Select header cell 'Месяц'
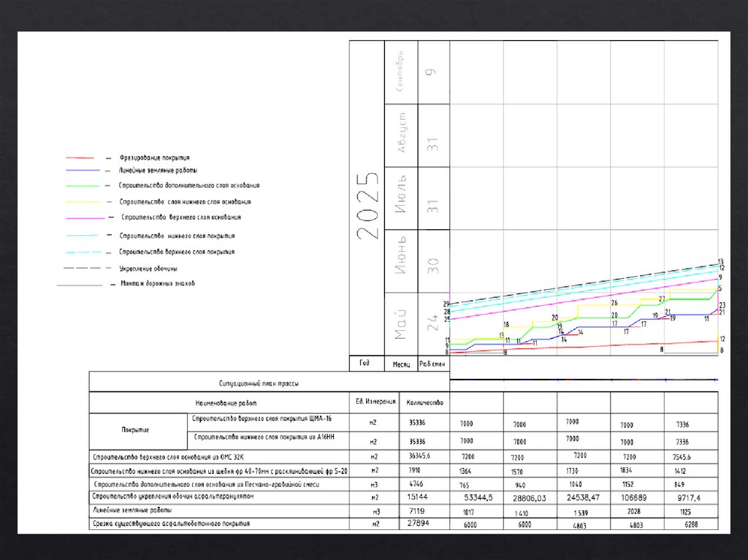 click(401, 364)
